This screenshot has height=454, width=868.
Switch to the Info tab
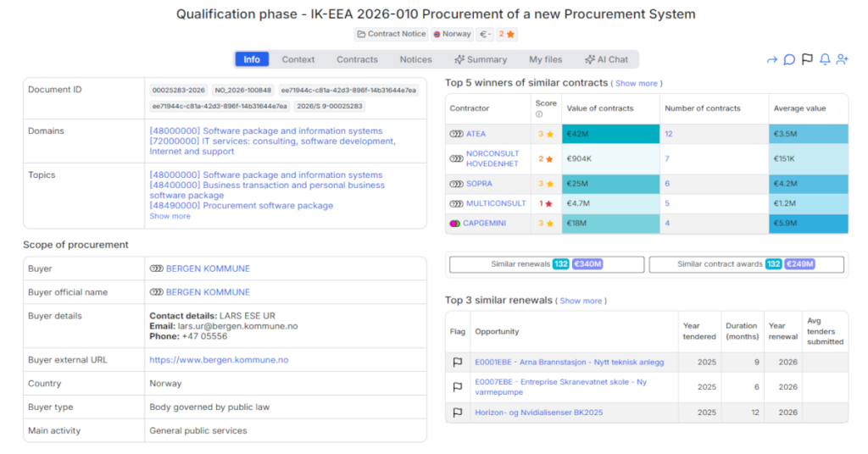pos(252,59)
